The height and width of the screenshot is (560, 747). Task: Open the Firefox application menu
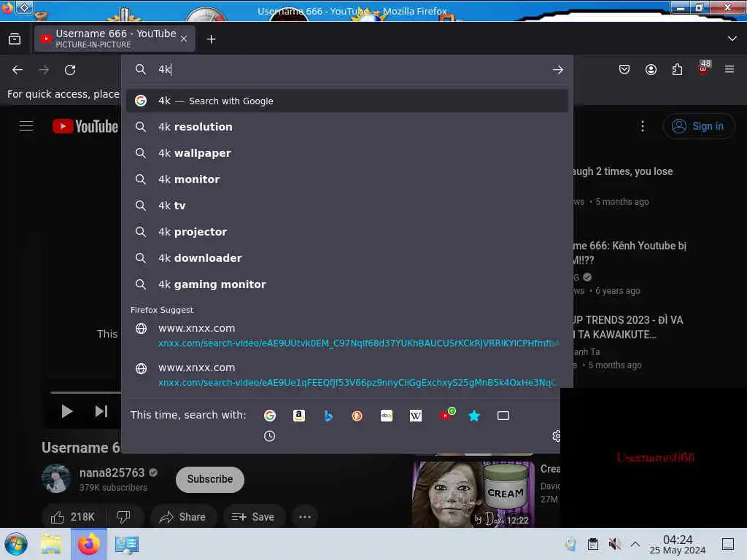(729, 70)
